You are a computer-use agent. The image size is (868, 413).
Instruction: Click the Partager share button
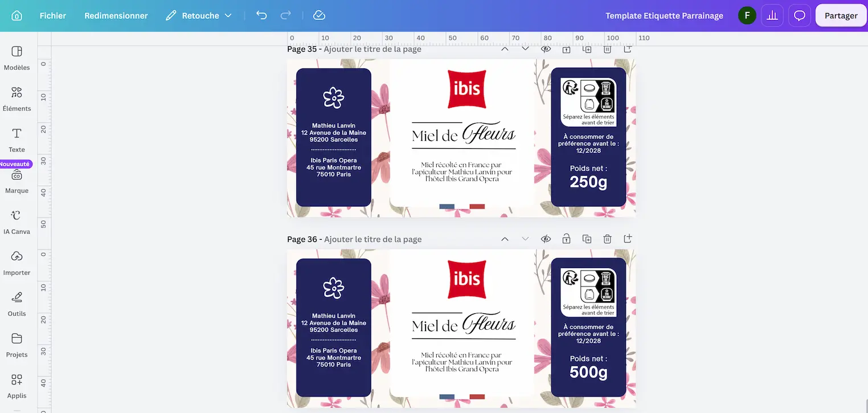841,15
